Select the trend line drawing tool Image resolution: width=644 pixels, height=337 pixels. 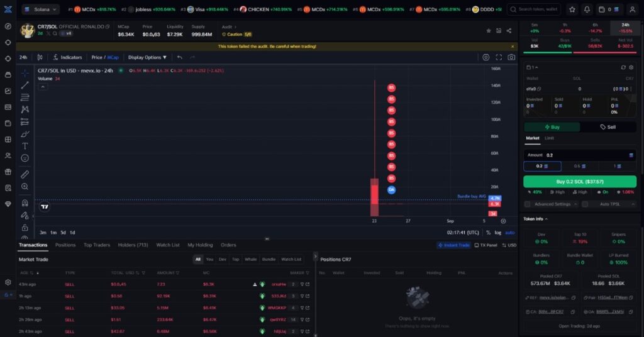click(x=25, y=85)
